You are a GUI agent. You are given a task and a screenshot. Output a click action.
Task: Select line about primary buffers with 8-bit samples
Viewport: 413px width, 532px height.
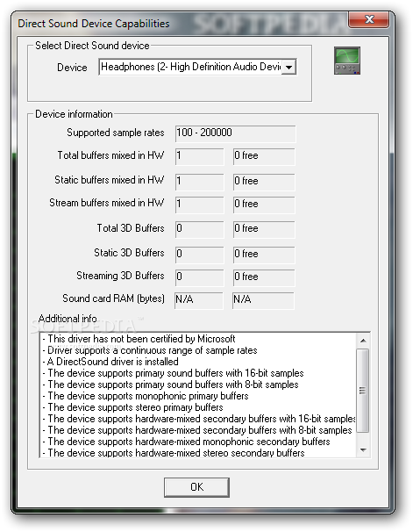point(170,385)
